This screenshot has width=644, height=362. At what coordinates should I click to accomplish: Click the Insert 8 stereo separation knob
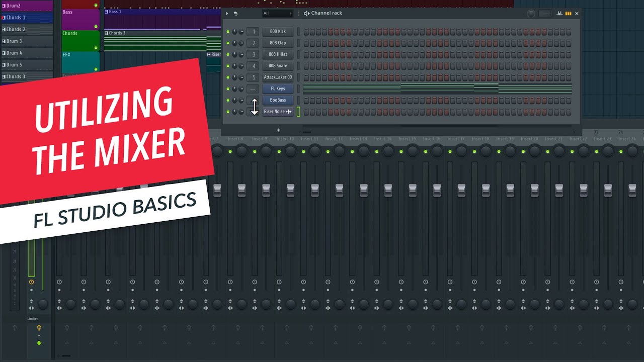tap(242, 304)
